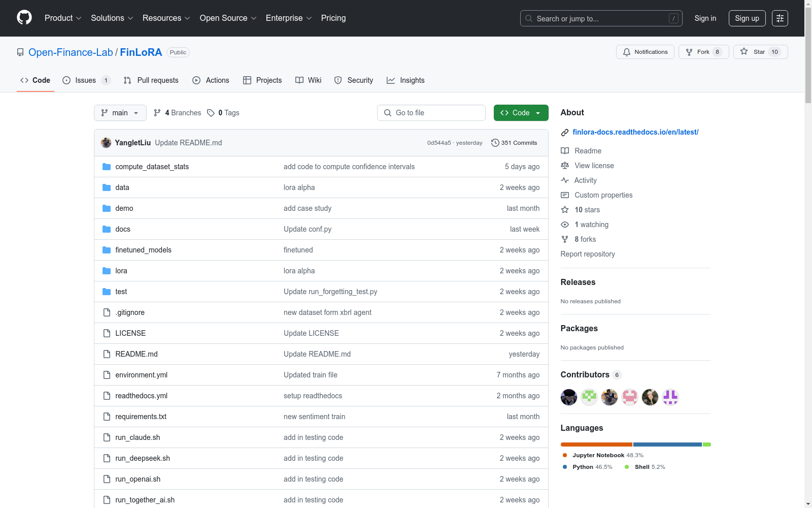The image size is (812, 508).
Task: Click the license scale icon
Action: pyautogui.click(x=565, y=166)
